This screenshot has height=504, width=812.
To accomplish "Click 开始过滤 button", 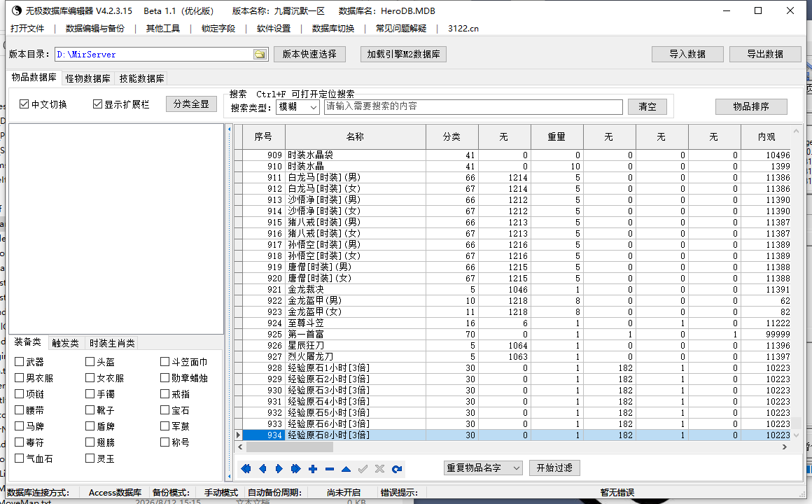I will tap(554, 468).
